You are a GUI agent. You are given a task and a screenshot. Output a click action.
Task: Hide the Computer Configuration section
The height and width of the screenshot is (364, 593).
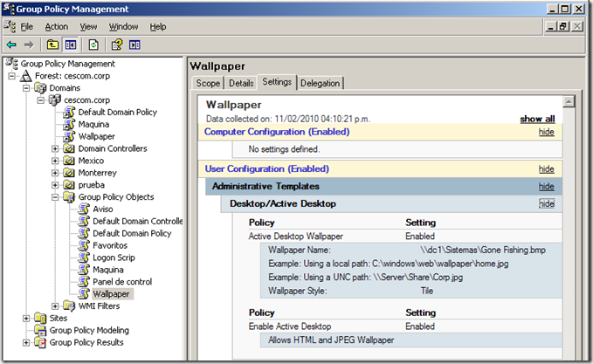(547, 132)
